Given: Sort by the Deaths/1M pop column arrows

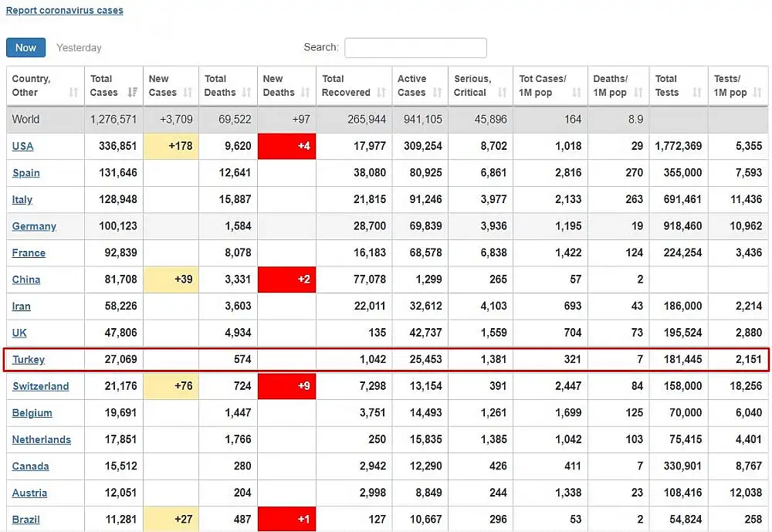Looking at the screenshot, I should [638, 92].
